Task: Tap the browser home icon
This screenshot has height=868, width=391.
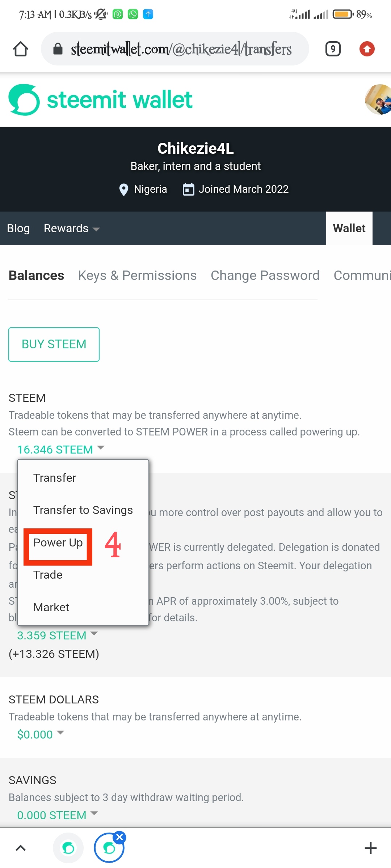Action: (x=21, y=49)
